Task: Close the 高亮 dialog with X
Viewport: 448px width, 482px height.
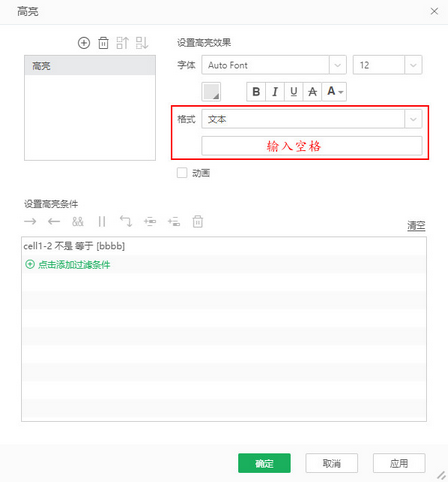Action: (x=434, y=11)
